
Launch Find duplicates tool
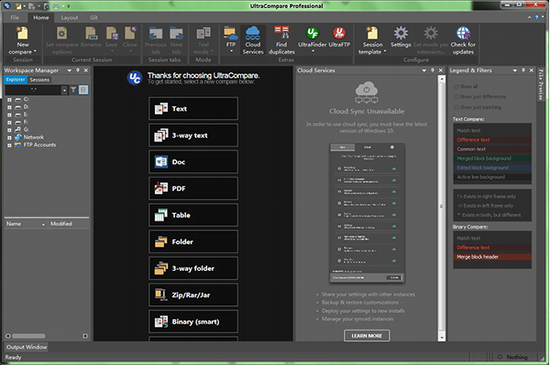(x=281, y=40)
